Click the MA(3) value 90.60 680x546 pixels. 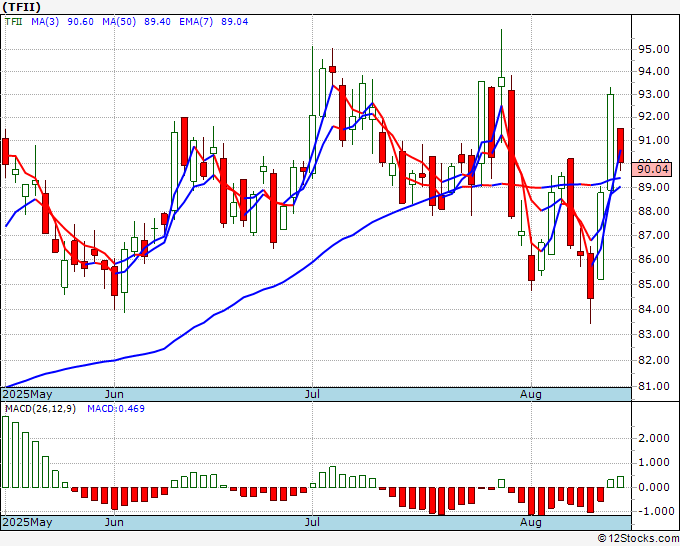(x=80, y=22)
